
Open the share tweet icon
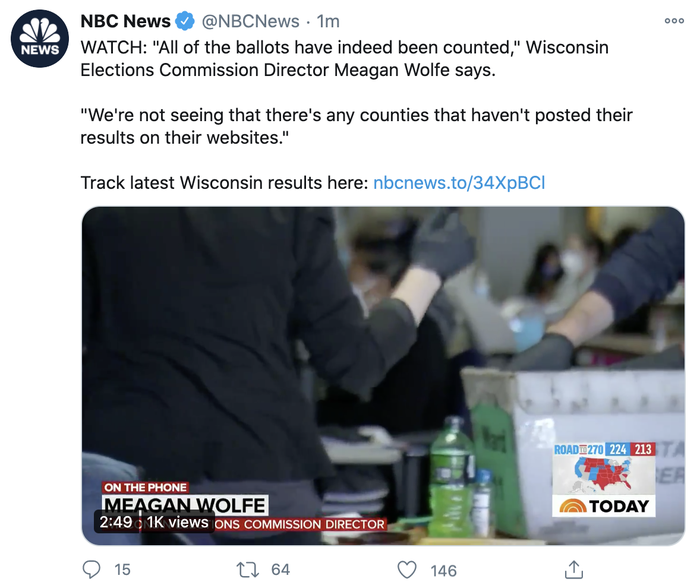tap(574, 569)
